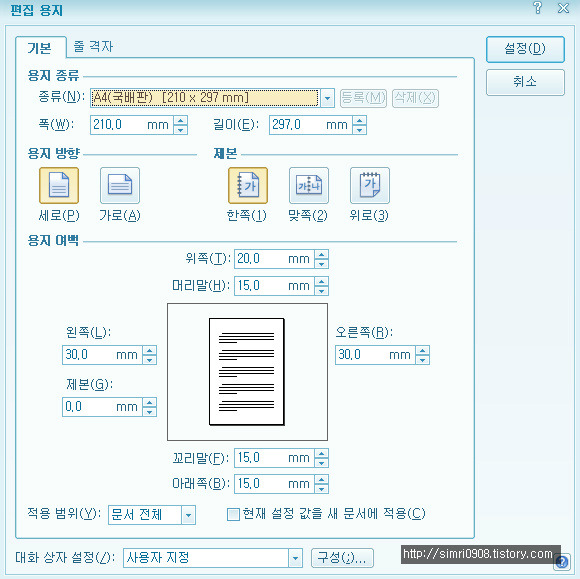This screenshot has width=580, height=579.
Task: Select the 기본 tab
Action: pos(40,48)
